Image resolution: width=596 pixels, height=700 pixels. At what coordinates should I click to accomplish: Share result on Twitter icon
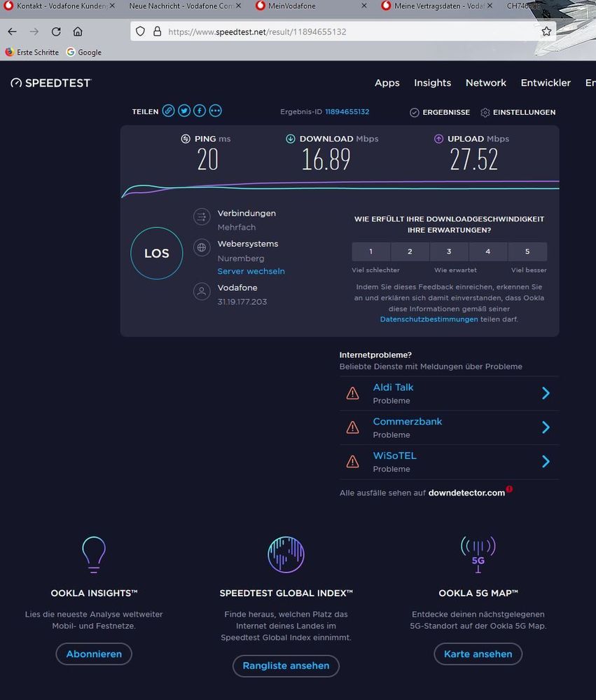(x=184, y=111)
